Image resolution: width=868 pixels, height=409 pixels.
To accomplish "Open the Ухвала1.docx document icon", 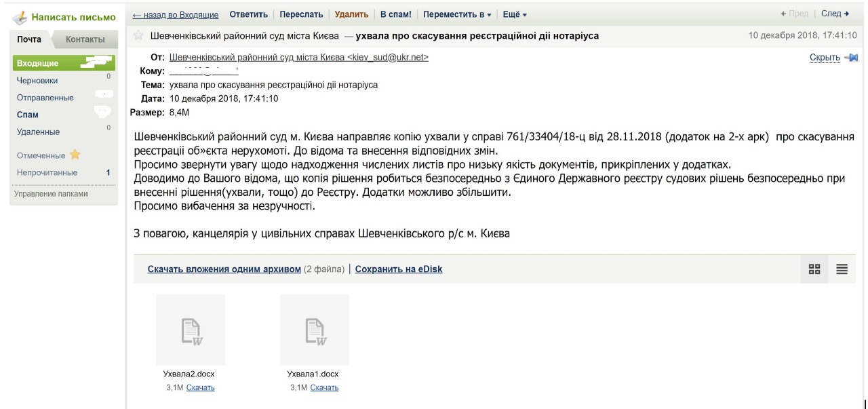I will point(315,330).
